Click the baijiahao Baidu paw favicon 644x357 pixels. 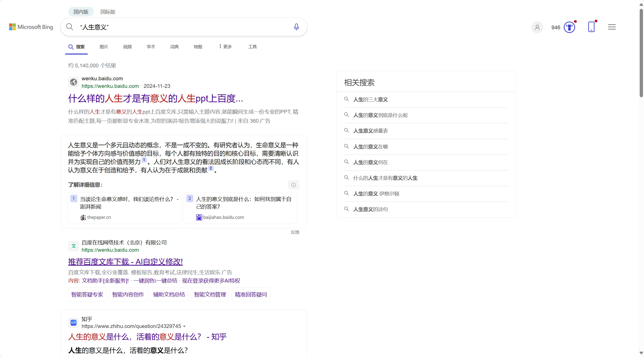click(x=199, y=217)
